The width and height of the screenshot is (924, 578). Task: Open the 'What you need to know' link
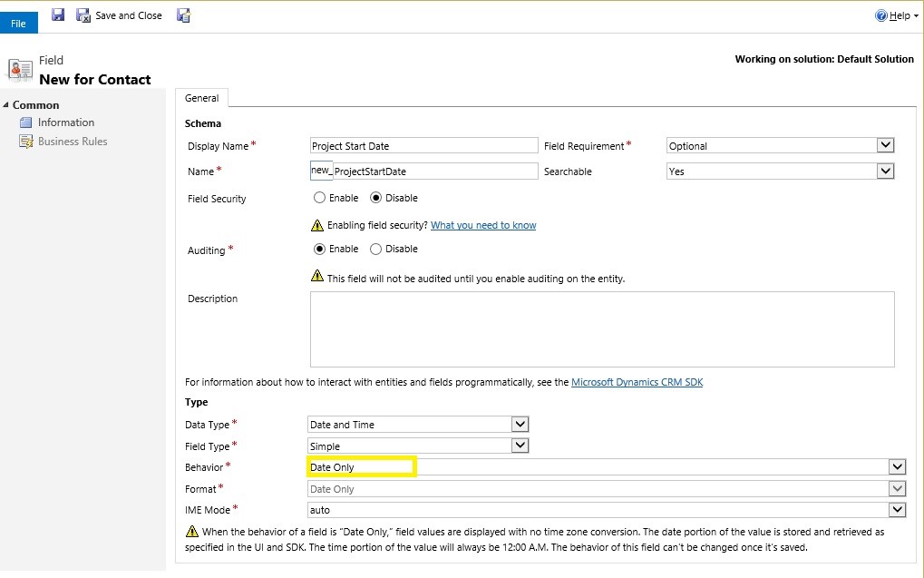(x=483, y=225)
